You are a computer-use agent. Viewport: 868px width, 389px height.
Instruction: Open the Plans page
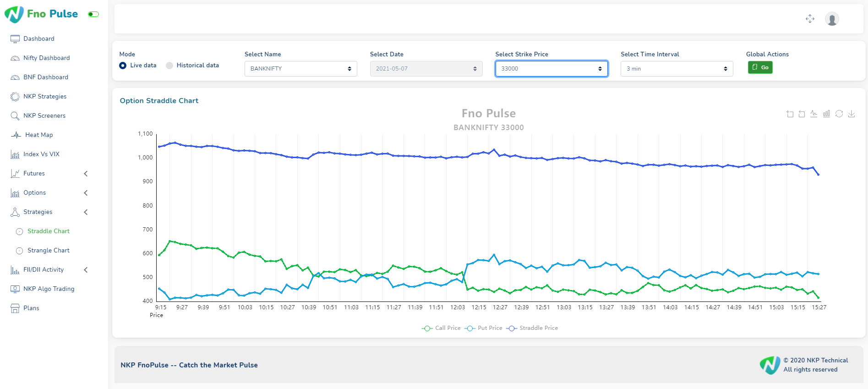coord(31,308)
